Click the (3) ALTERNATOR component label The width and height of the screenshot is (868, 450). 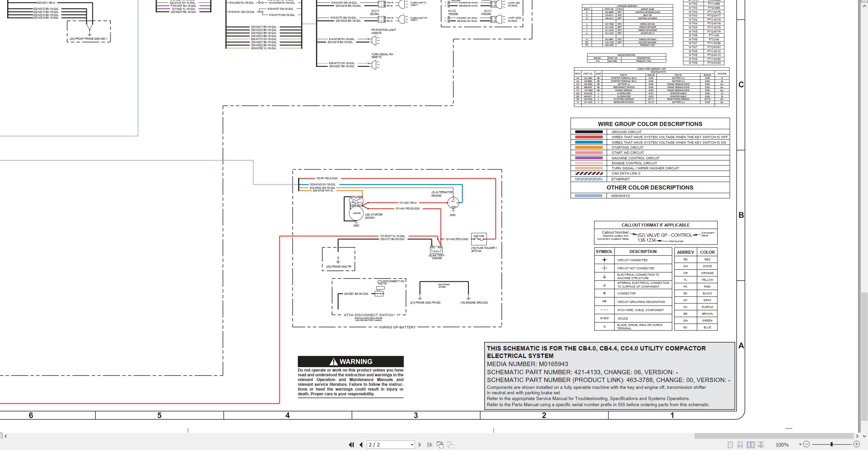(442, 192)
